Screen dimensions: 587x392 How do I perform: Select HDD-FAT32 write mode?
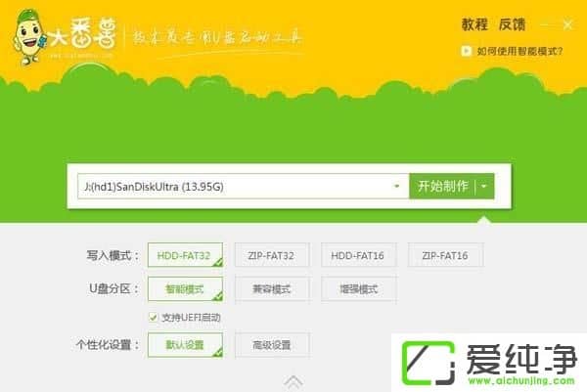tap(185, 255)
